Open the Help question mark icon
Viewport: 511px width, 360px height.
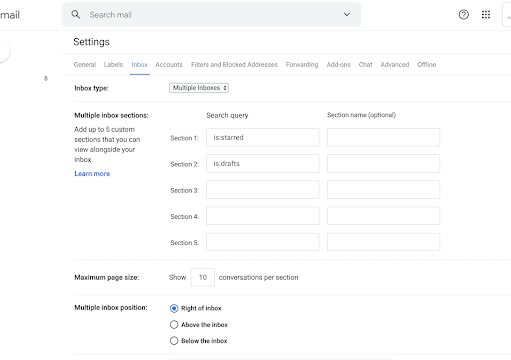click(464, 14)
